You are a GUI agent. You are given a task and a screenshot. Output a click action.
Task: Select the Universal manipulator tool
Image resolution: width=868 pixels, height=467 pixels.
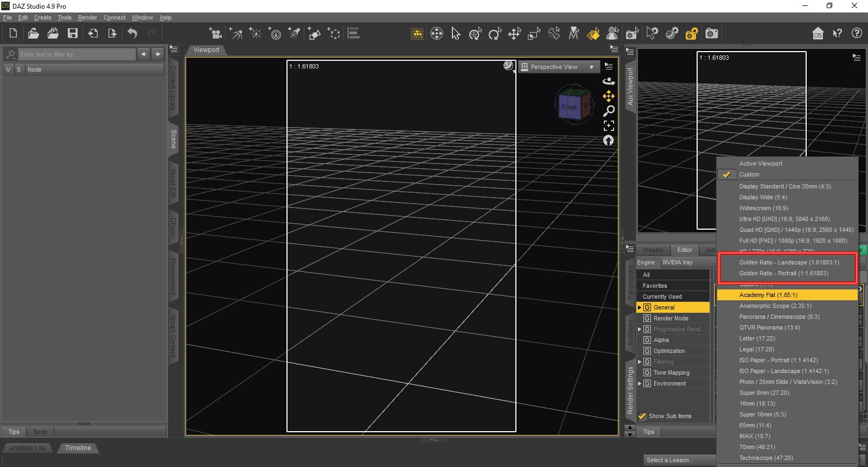[x=475, y=34]
